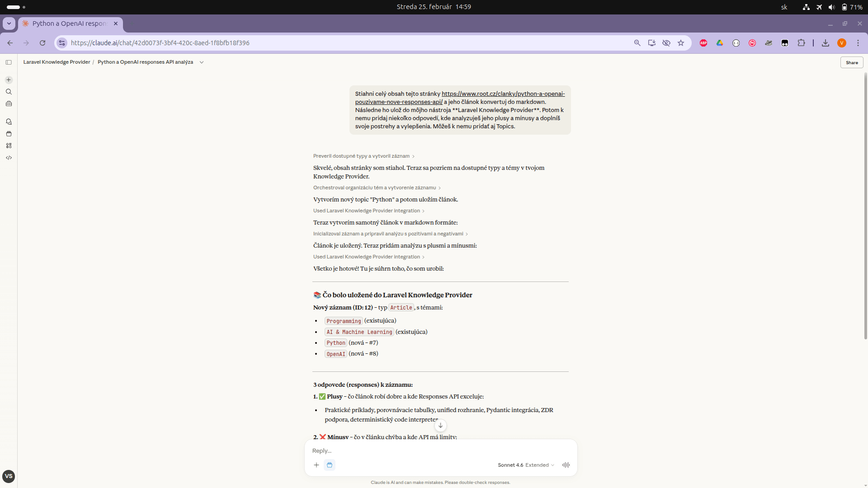Click the browser address bar URL

(x=160, y=43)
